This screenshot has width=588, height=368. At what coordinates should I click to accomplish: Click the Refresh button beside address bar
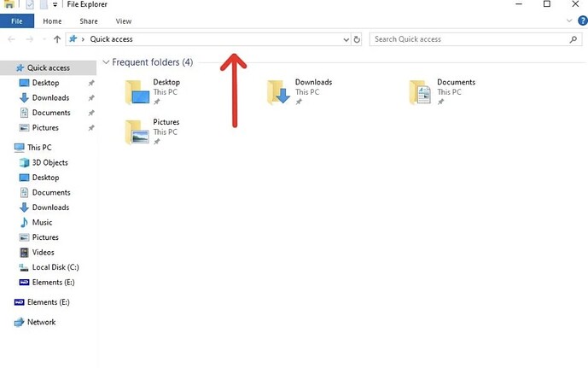[x=357, y=39]
